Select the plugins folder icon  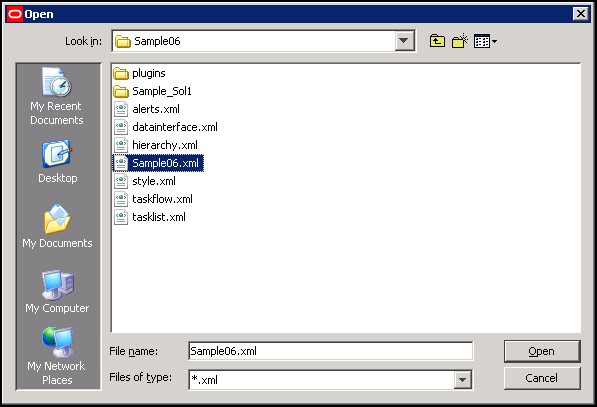click(121, 73)
